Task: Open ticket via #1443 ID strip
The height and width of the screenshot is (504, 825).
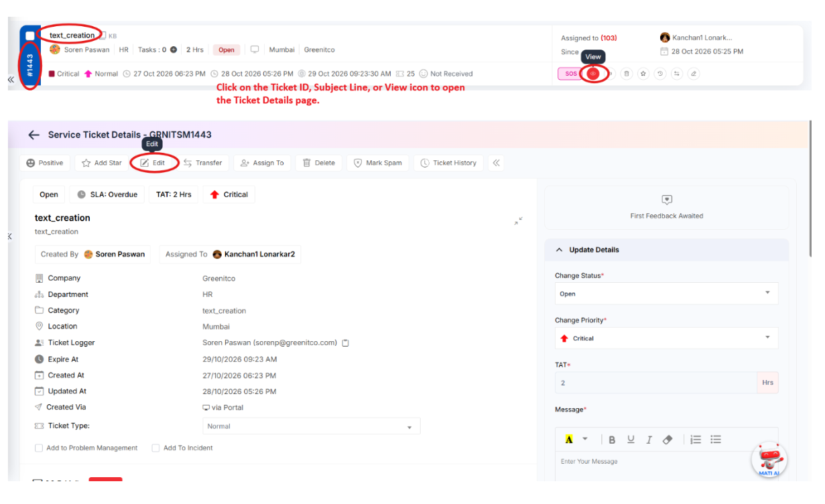Action: 30,65
